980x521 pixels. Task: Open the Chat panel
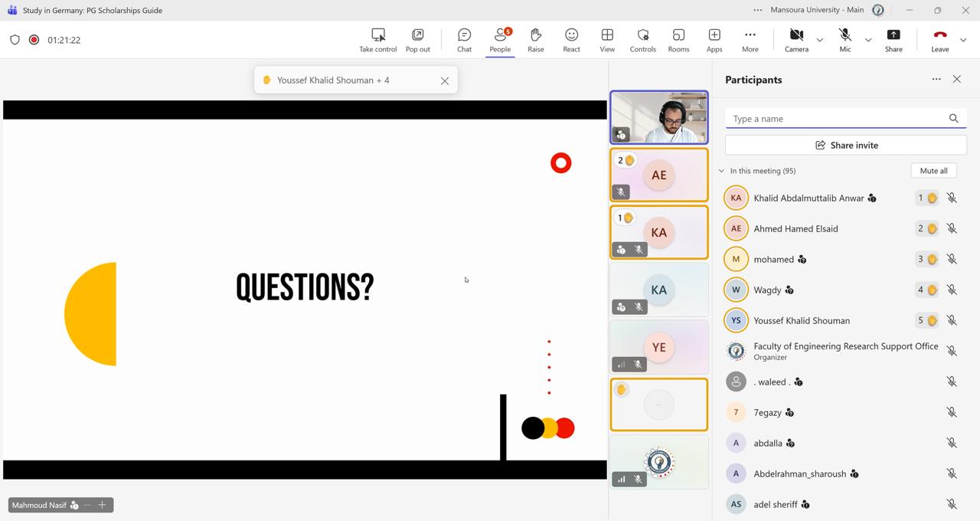tap(464, 40)
